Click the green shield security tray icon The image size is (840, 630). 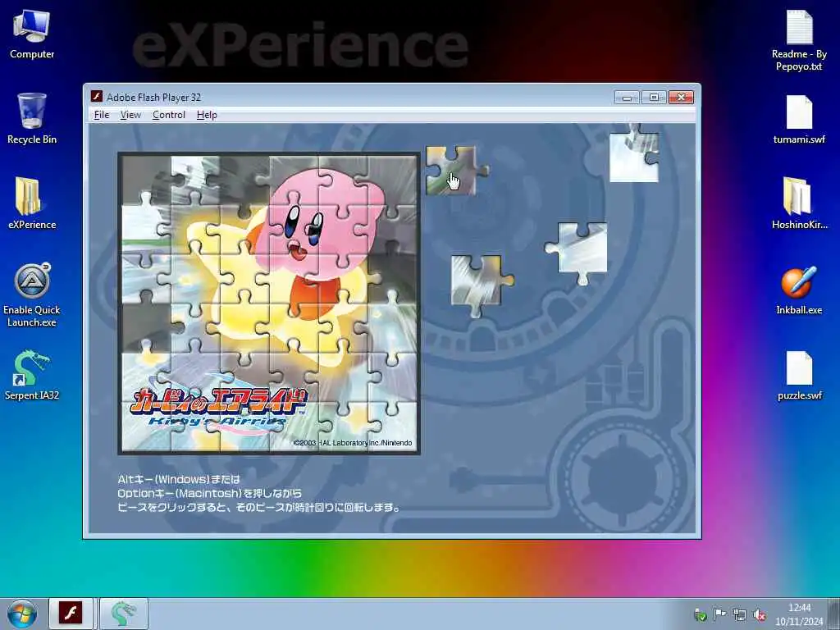click(x=700, y=614)
